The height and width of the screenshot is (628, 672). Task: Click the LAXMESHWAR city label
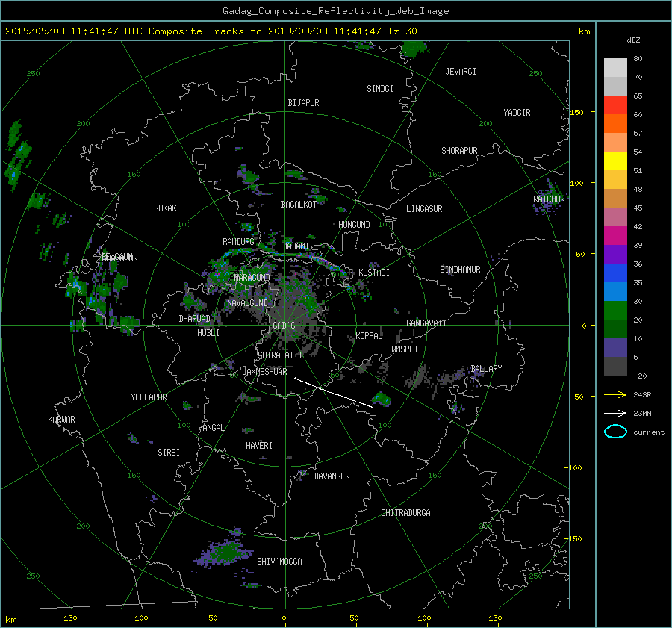(x=264, y=372)
